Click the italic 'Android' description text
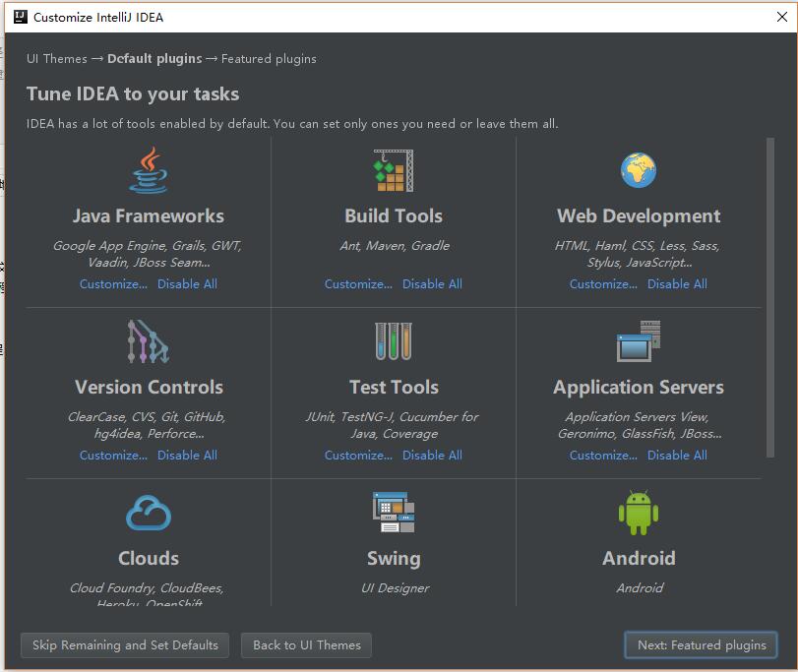 coord(640,588)
